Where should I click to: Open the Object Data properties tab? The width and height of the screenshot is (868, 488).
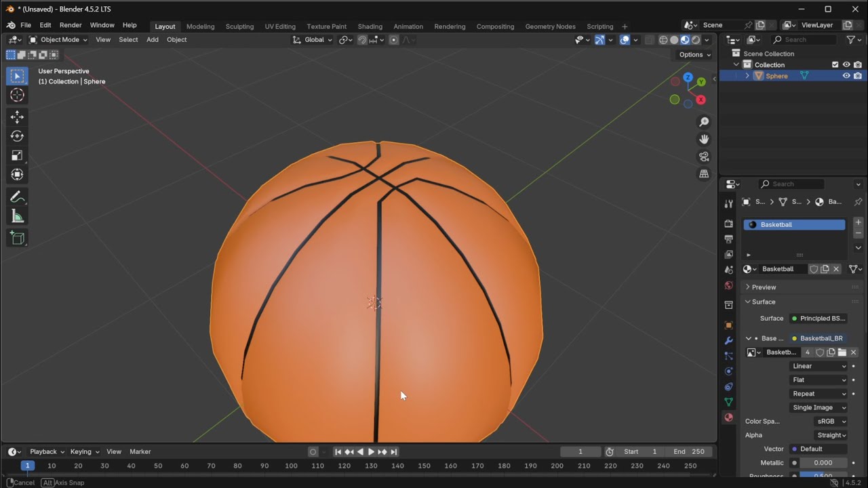click(729, 402)
